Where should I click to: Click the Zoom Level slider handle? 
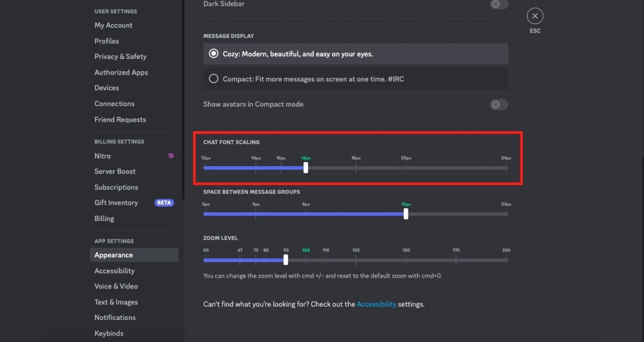click(x=286, y=259)
